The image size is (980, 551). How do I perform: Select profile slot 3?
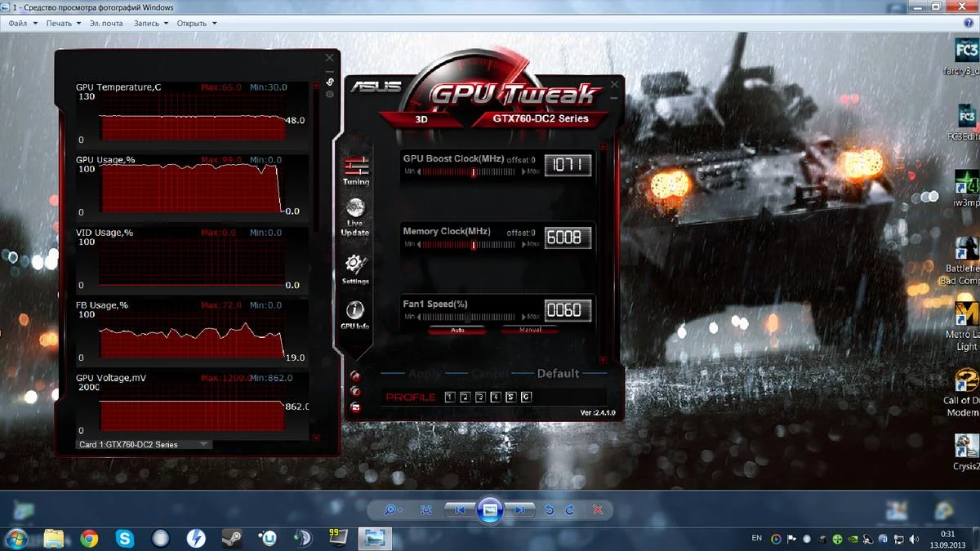(x=480, y=398)
